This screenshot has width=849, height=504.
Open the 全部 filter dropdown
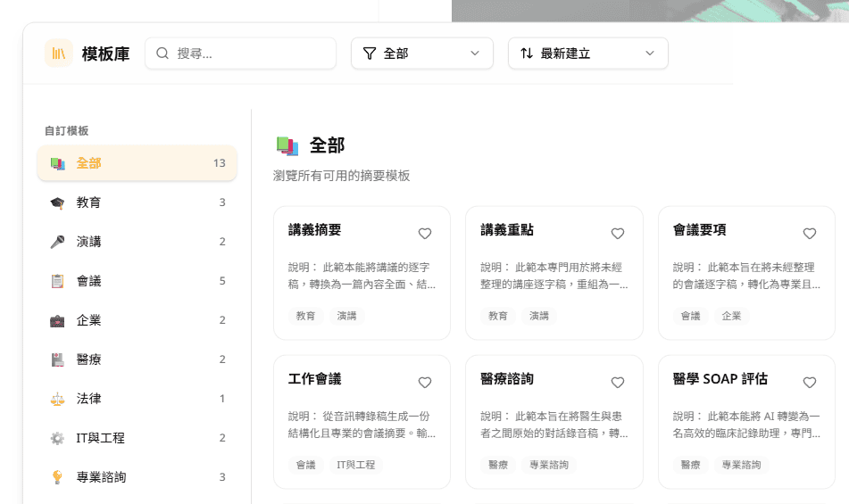click(421, 53)
